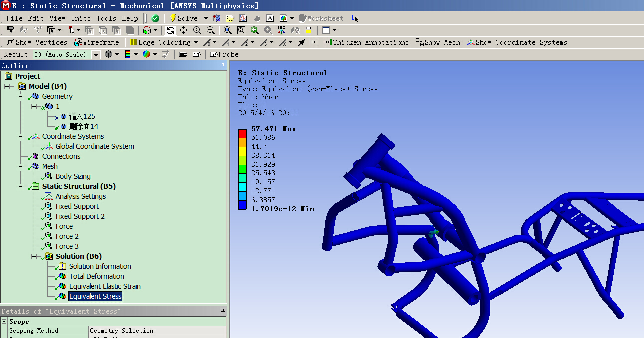Click the yellow legend color band
The width and height of the screenshot is (644, 338).
pos(242,151)
